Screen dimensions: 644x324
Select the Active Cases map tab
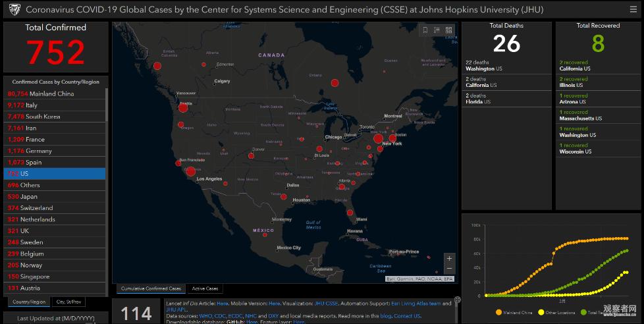[205, 288]
